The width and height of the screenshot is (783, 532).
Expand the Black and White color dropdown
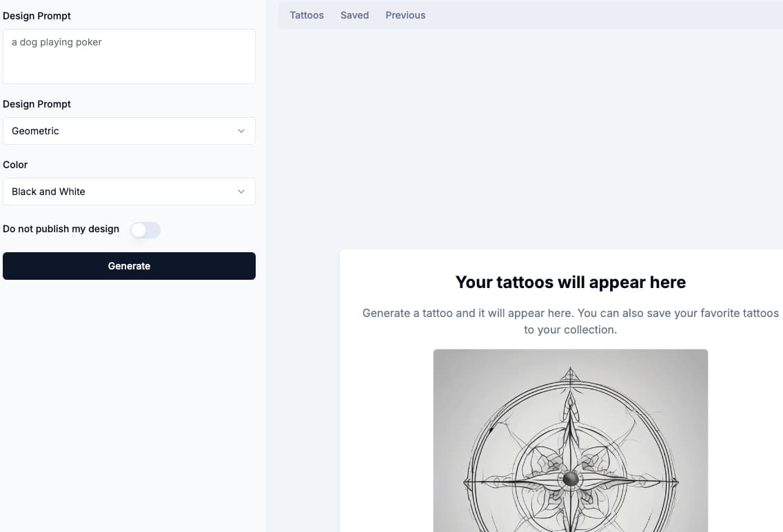(129, 192)
